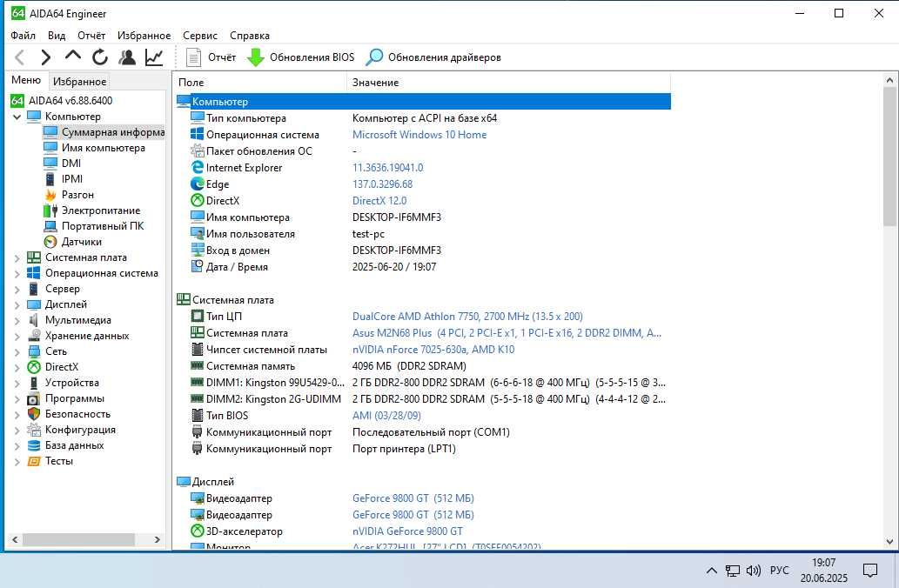Screen dimensions: 899x588
Task: Click the Мультимедиа speaker icon in tree
Action: [x=34, y=320]
